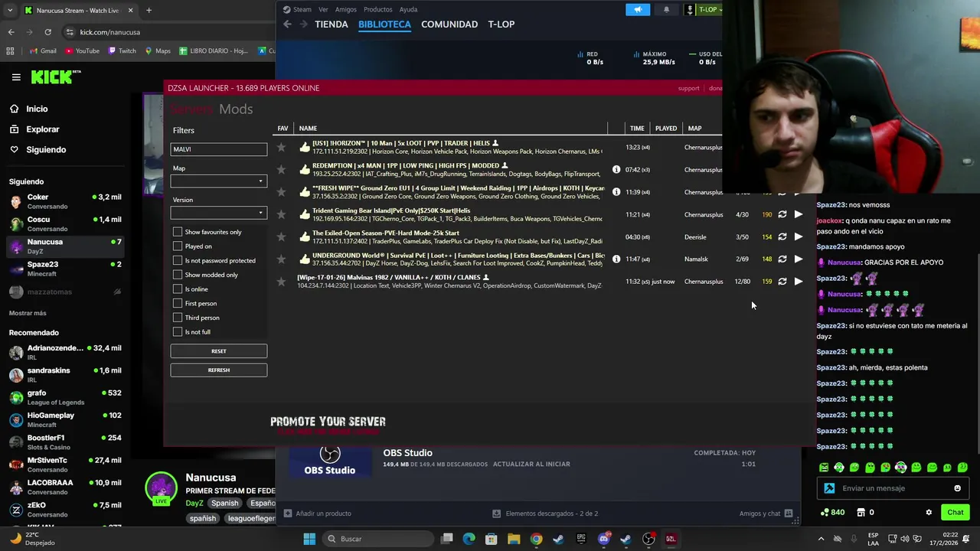
Task: Refresh the Deerisle Exiled server row
Action: point(782,236)
